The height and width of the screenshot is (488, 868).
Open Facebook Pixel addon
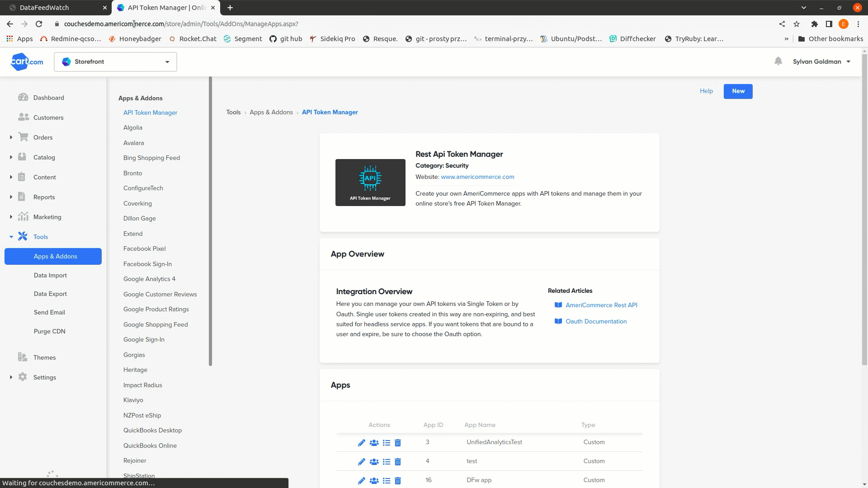[145, 249]
